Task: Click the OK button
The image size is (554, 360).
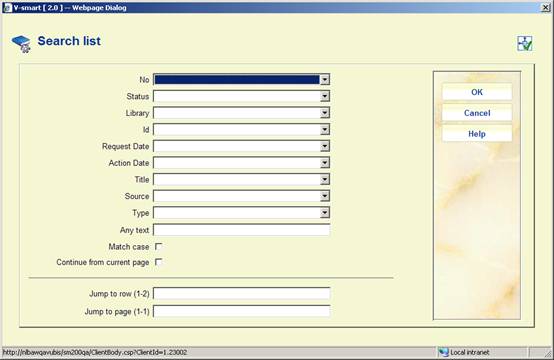Action: pyautogui.click(x=477, y=92)
